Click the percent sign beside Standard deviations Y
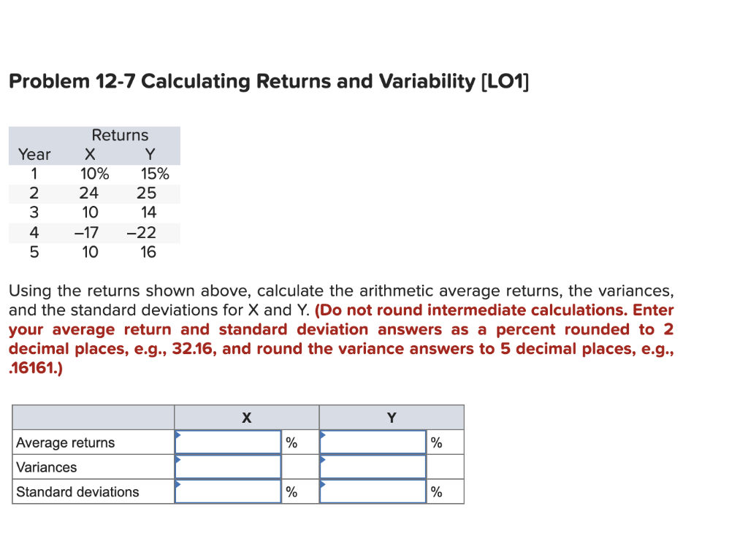Image resolution: width=748 pixels, height=560 pixels. [x=437, y=492]
